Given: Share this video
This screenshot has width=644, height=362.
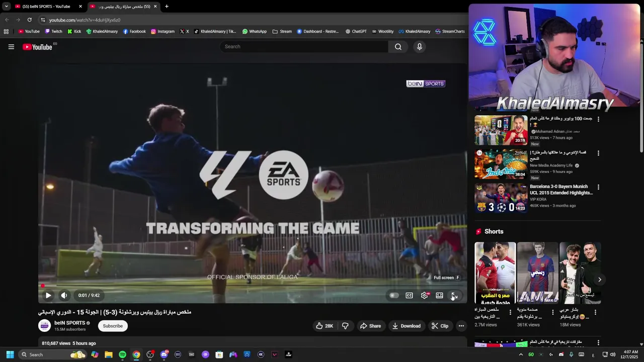Looking at the screenshot, I should pos(370,326).
